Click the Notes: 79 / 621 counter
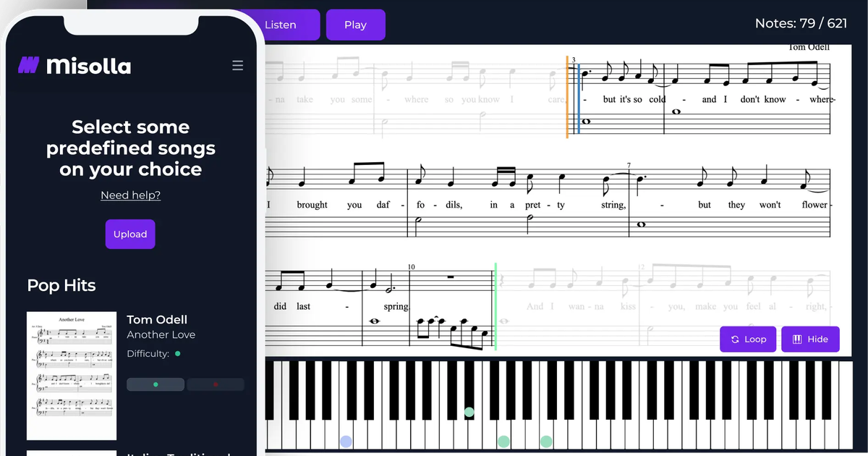The image size is (868, 456). coord(801,23)
